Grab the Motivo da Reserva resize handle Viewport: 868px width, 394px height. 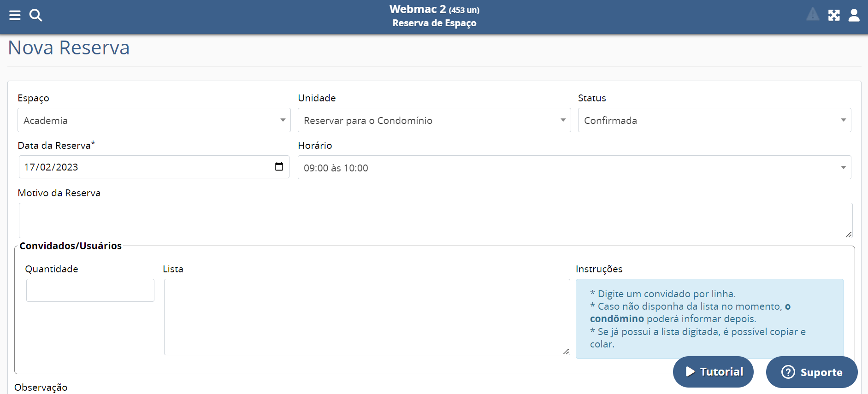[849, 235]
